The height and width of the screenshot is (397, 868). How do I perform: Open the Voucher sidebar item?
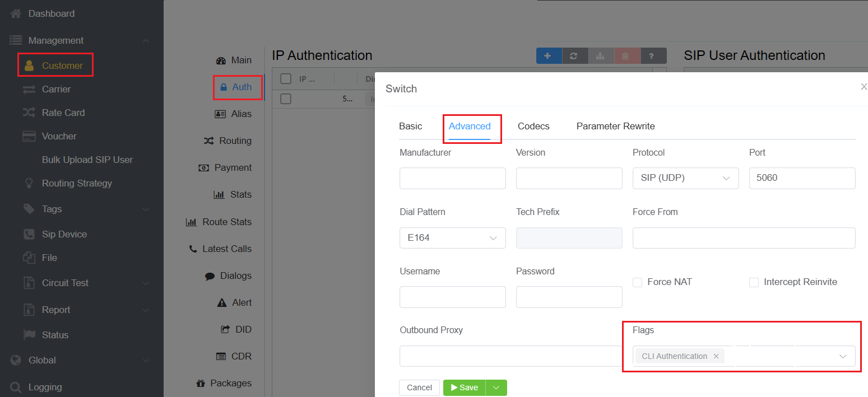point(59,136)
